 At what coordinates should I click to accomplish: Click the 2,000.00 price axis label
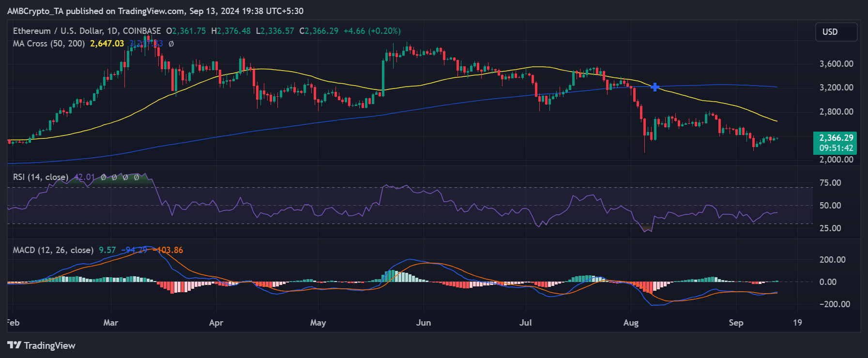click(836, 160)
